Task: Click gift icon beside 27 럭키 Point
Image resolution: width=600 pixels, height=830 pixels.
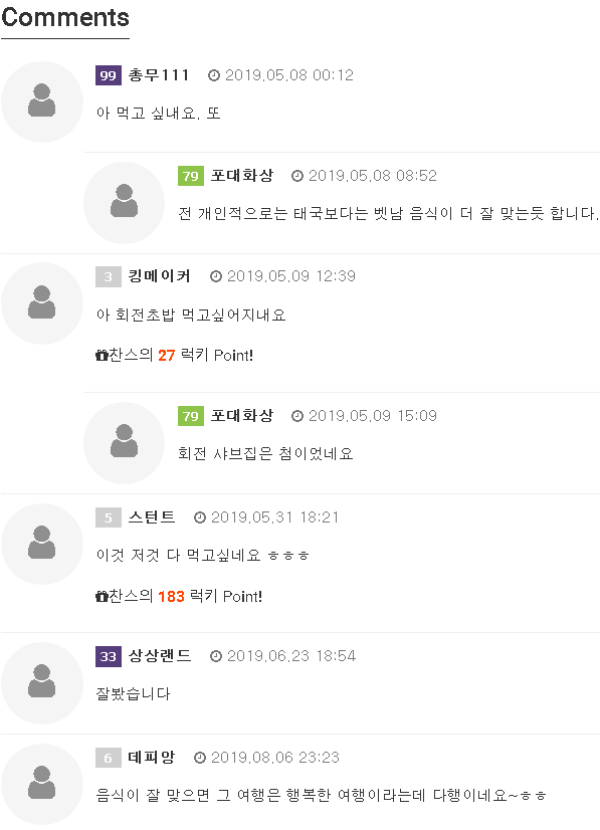Action: pos(101,355)
